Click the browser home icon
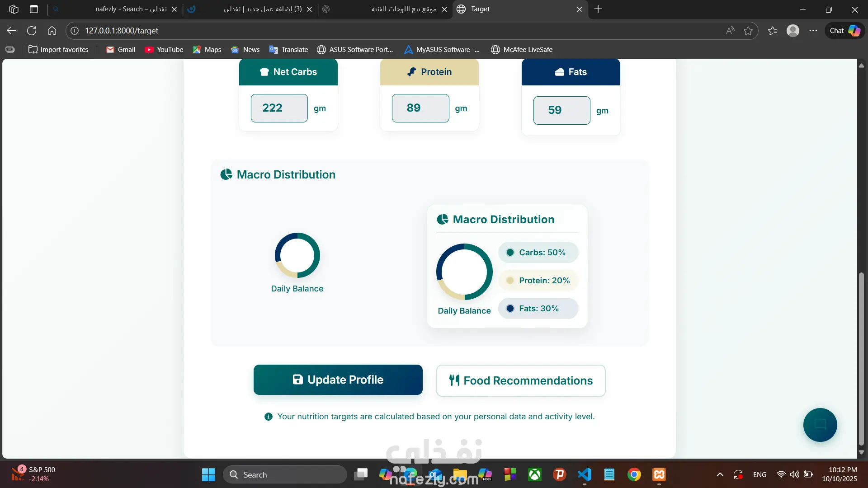868x488 pixels. click(x=52, y=31)
